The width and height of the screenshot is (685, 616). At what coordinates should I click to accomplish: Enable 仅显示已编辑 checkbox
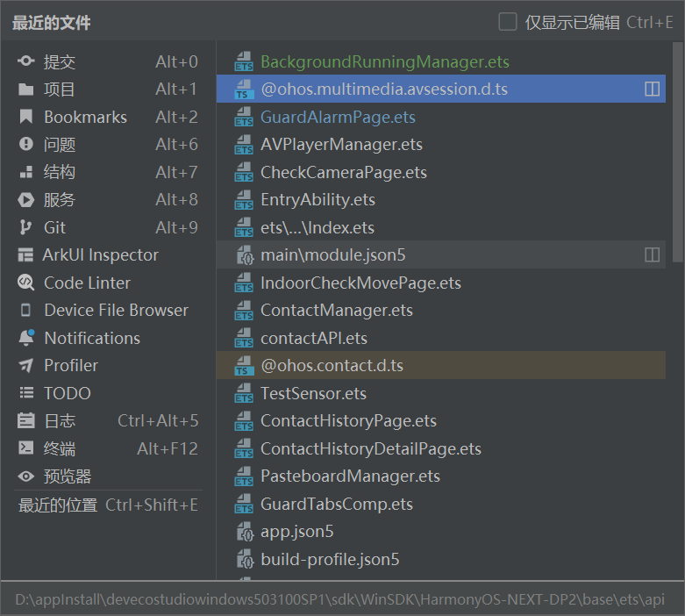[508, 22]
